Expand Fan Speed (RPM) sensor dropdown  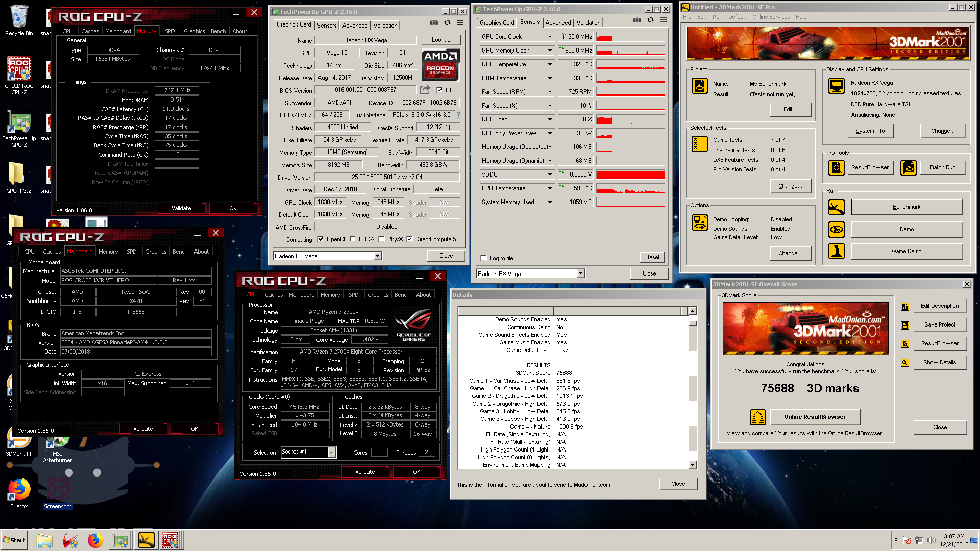click(x=550, y=92)
